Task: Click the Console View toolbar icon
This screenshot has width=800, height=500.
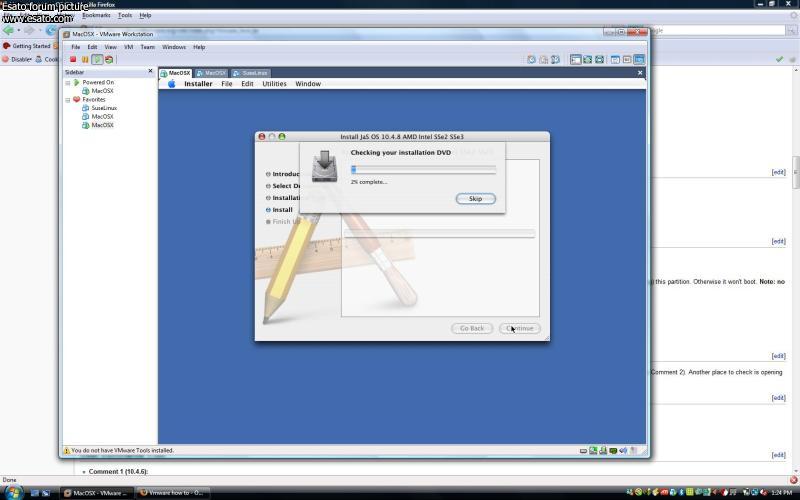Action: point(639,60)
